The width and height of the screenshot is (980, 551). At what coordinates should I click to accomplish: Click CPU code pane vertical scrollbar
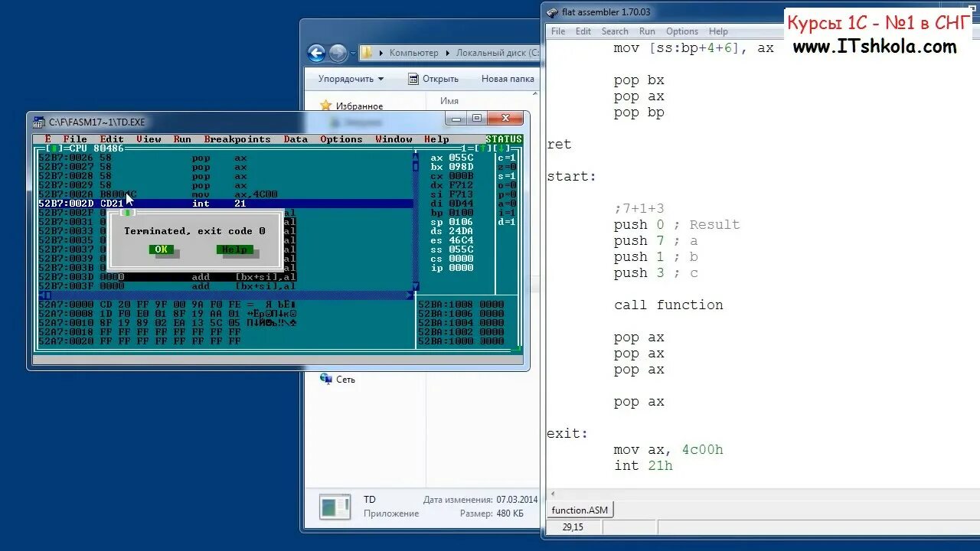coord(416,222)
